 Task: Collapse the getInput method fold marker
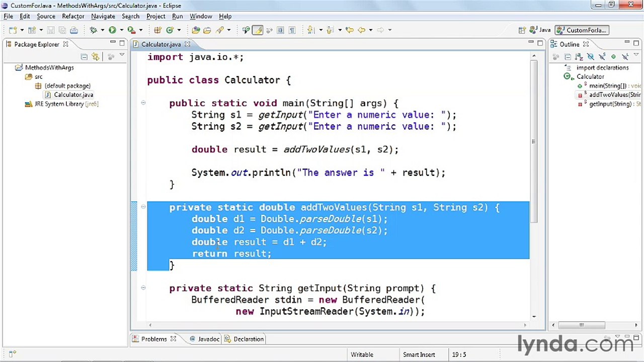143,288
